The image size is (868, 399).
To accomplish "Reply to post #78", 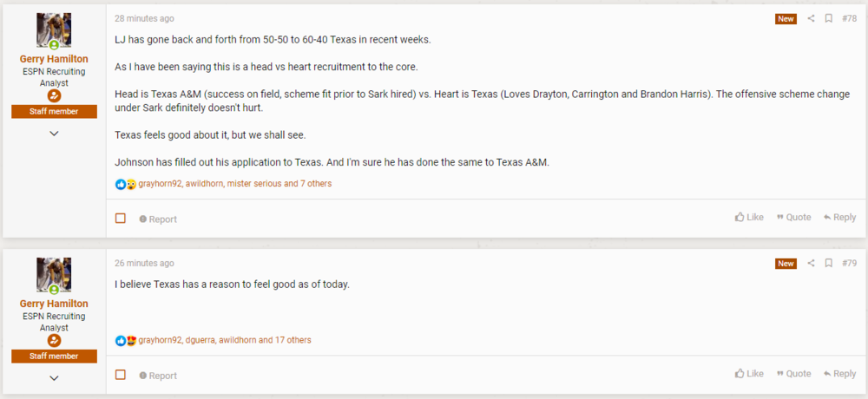I will [839, 218].
